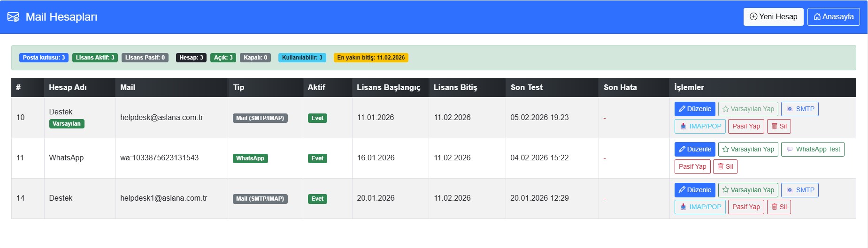
Task: Edit account helpdesk@aslana.com.tr with Düzenle
Action: [694, 109]
